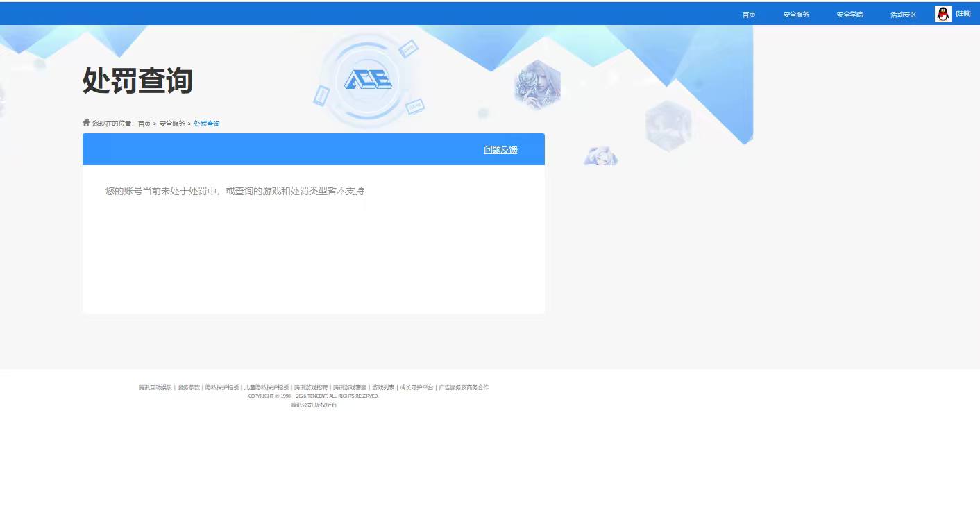Open the 首页 item in the top navigation
The width and height of the screenshot is (980, 524).
point(749,15)
